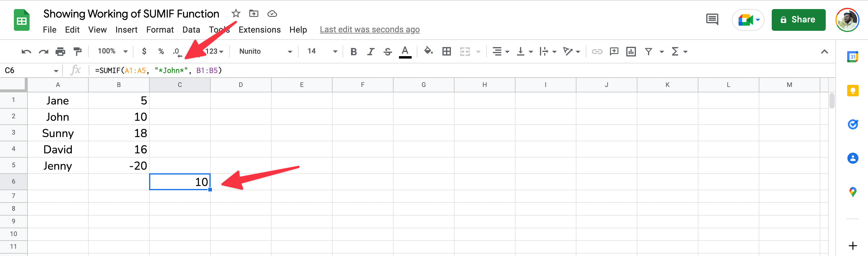The image size is (868, 256).
Task: Insert a chart
Action: pyautogui.click(x=631, y=51)
